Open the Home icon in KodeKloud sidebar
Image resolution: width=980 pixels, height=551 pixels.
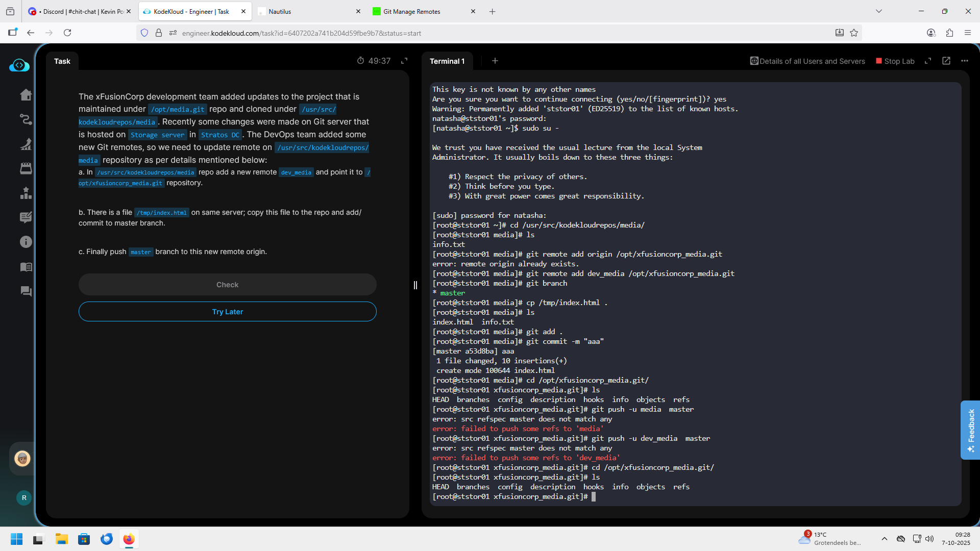tap(26, 95)
